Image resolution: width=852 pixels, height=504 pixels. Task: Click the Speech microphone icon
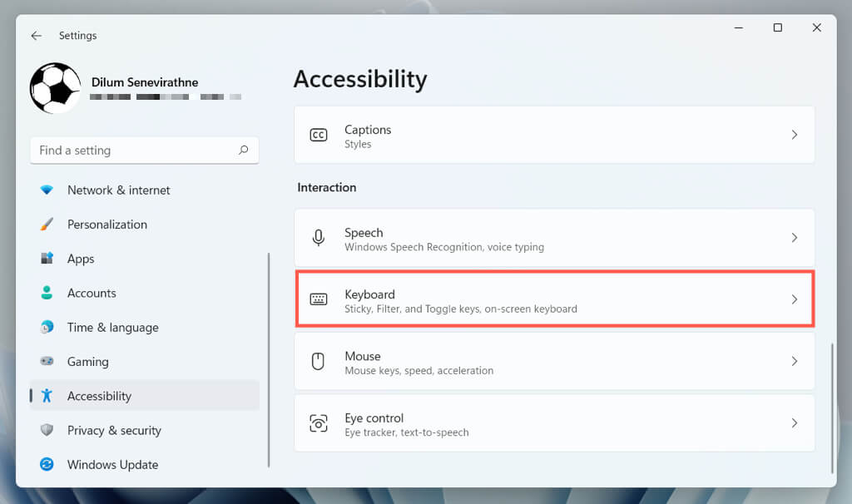pos(319,238)
